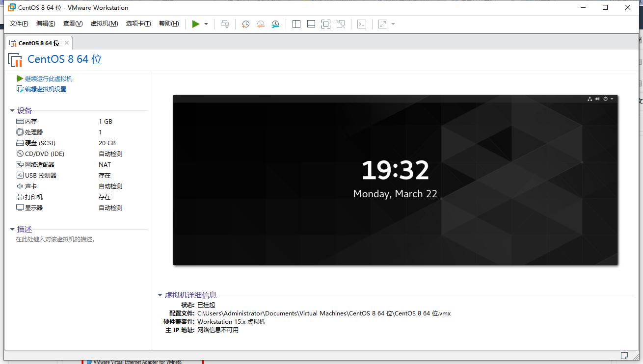Open the power options dropdown arrow

[206, 24]
